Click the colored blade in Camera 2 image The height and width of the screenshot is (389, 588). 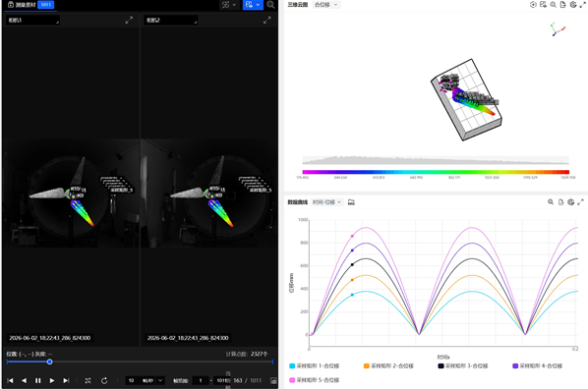coord(221,213)
